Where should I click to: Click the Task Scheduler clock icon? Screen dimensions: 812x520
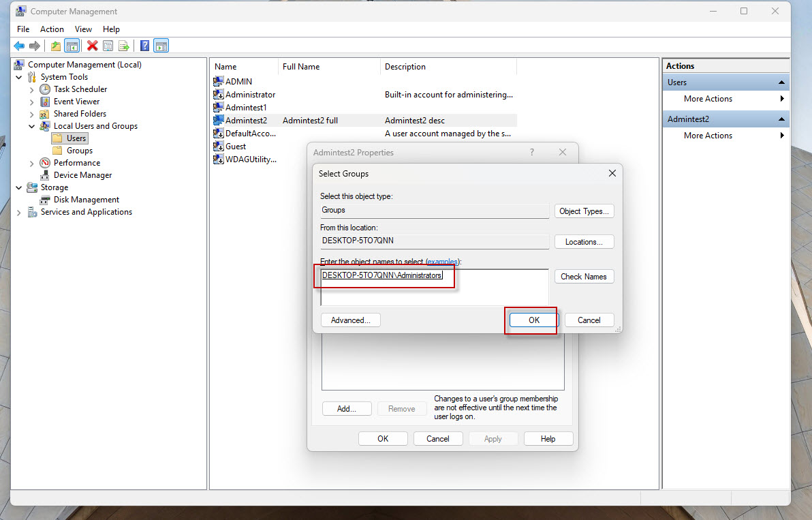[x=45, y=89]
